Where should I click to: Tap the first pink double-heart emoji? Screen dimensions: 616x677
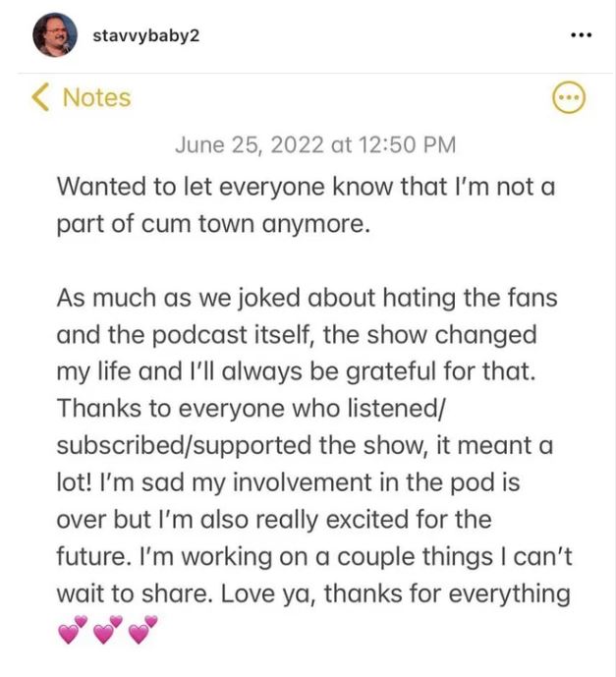coord(73,630)
